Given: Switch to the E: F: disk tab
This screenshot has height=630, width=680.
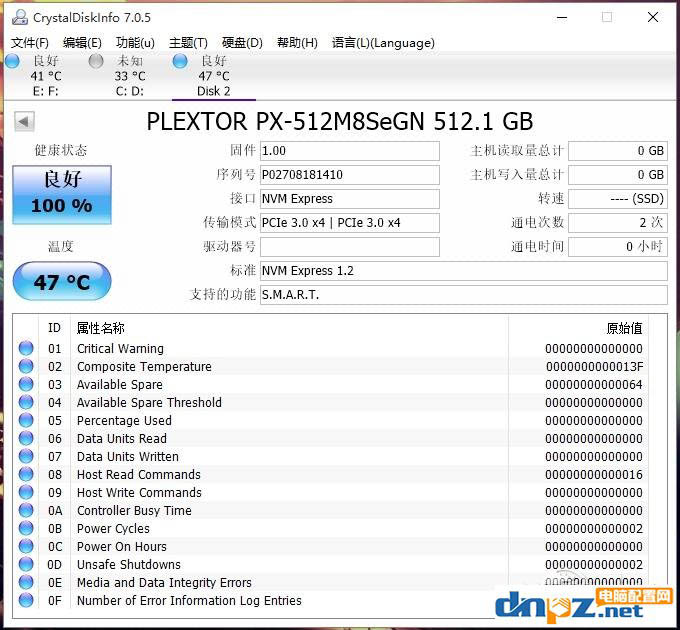Looking at the screenshot, I should [x=46, y=76].
